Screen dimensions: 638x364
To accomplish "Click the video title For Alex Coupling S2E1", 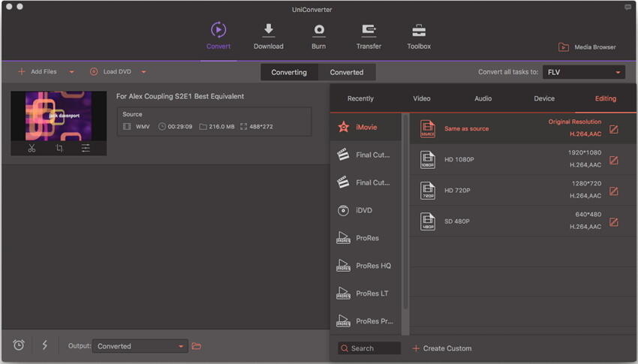I will (x=180, y=96).
